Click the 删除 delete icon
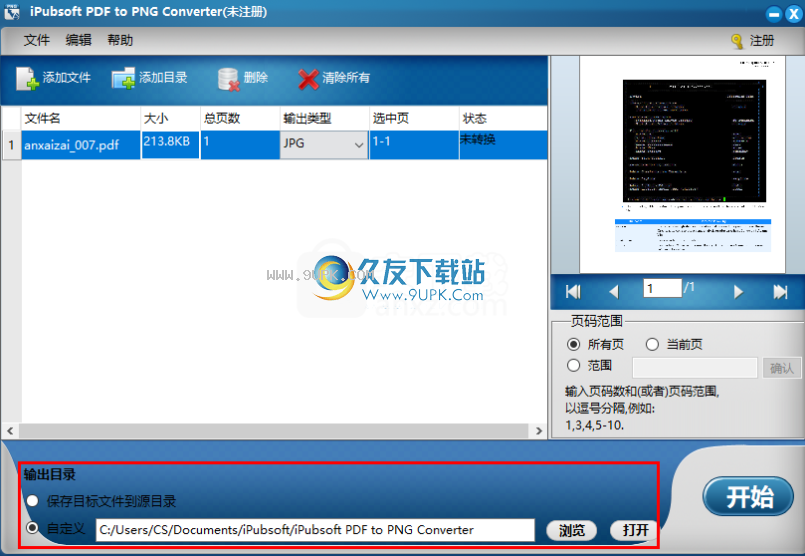The width and height of the screenshot is (805, 556). coord(229,79)
